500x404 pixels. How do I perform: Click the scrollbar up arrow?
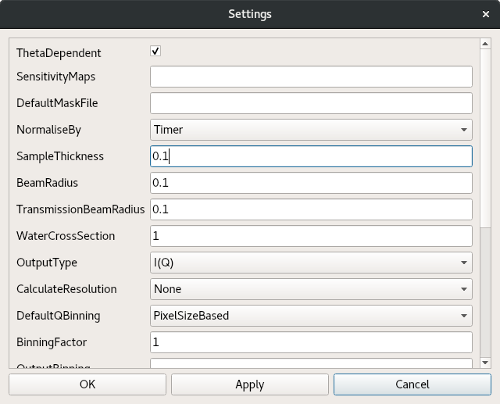(485, 44)
